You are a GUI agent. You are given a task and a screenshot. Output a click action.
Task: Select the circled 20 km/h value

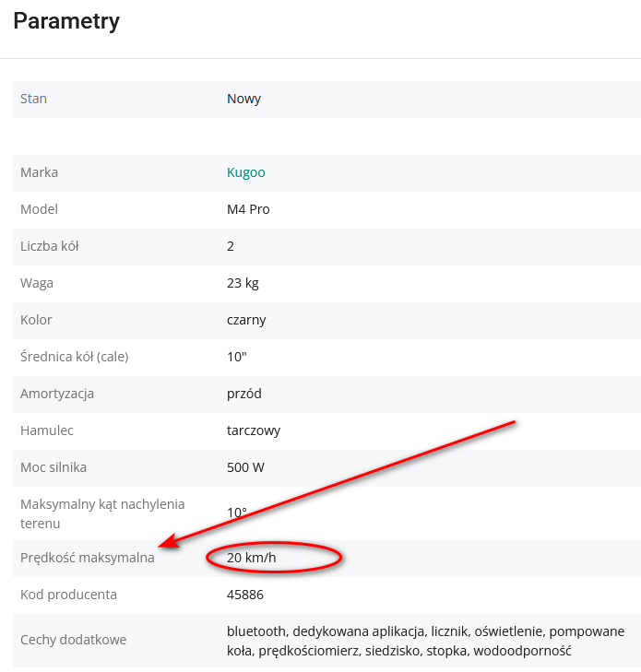[x=252, y=558]
